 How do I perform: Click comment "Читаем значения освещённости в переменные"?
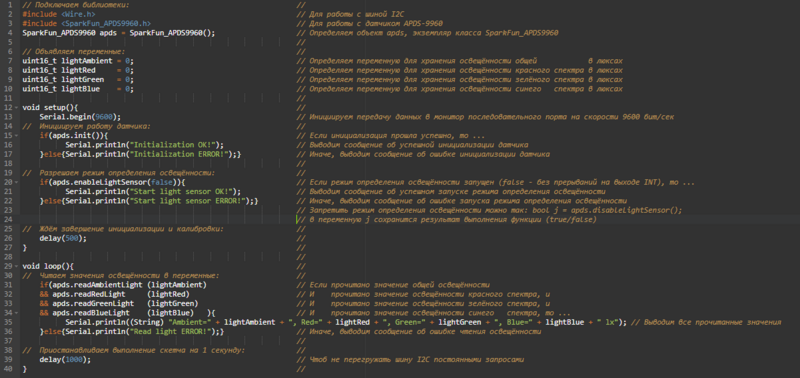(x=121, y=275)
